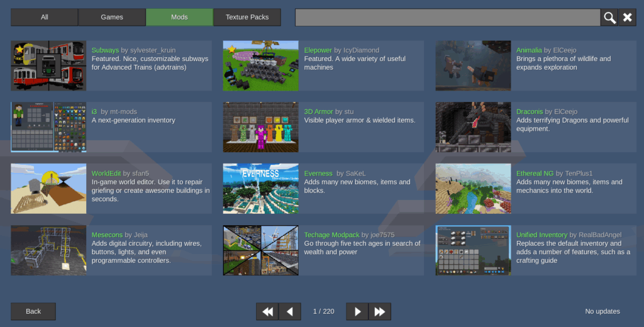Select the WorldEdit mod thumbnail
This screenshot has height=327, width=644.
coord(48,189)
